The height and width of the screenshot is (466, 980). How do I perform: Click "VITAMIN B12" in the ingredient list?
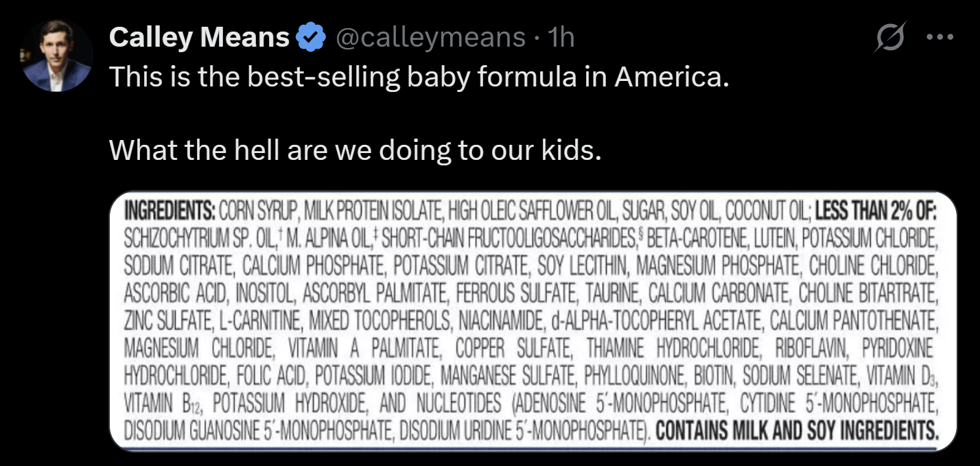[163, 404]
